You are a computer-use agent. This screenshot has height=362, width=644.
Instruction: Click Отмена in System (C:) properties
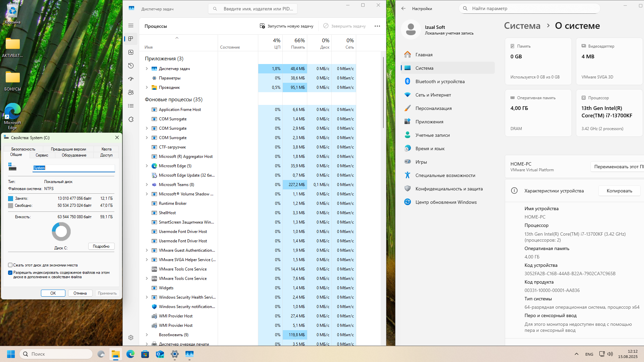(80, 293)
